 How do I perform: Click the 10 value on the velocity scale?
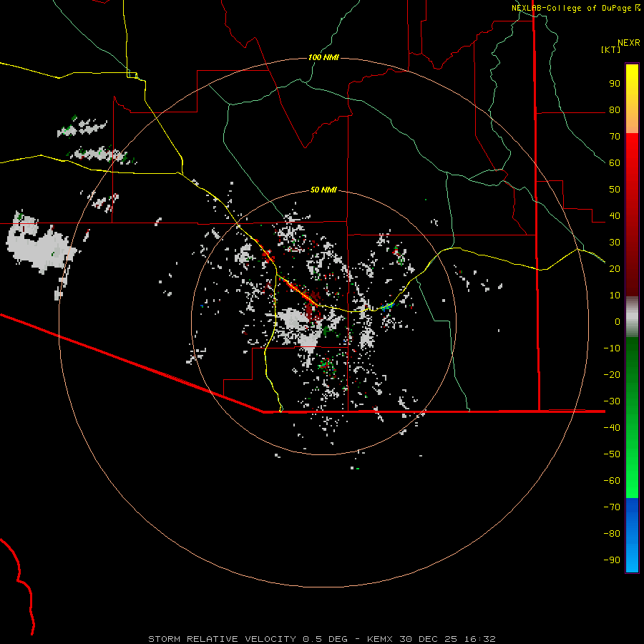click(x=615, y=296)
